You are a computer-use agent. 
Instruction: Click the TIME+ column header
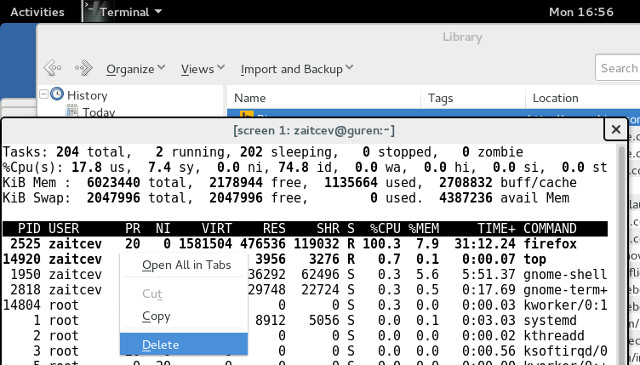click(x=496, y=228)
